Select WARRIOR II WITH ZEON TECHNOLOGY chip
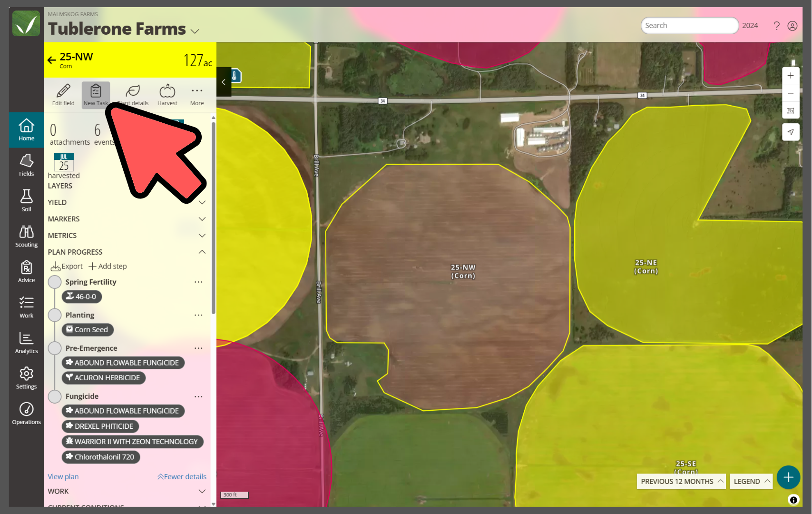The image size is (812, 514). [x=133, y=442]
